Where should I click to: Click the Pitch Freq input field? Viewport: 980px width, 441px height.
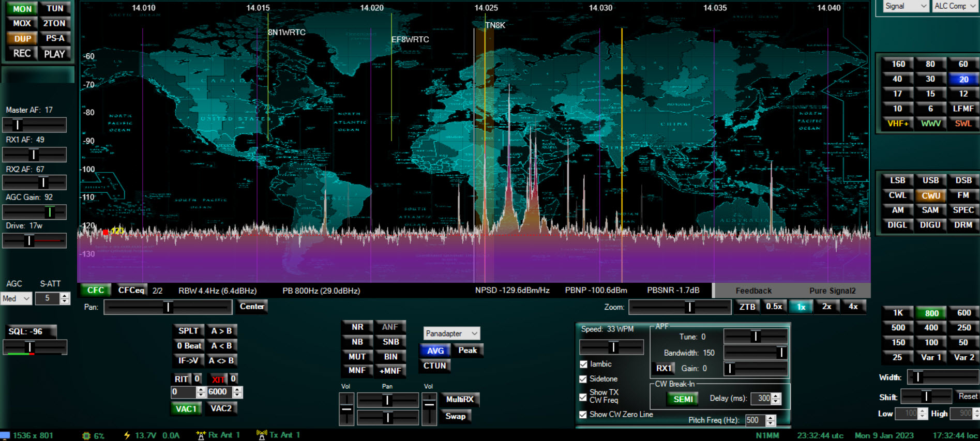pyautogui.click(x=755, y=420)
